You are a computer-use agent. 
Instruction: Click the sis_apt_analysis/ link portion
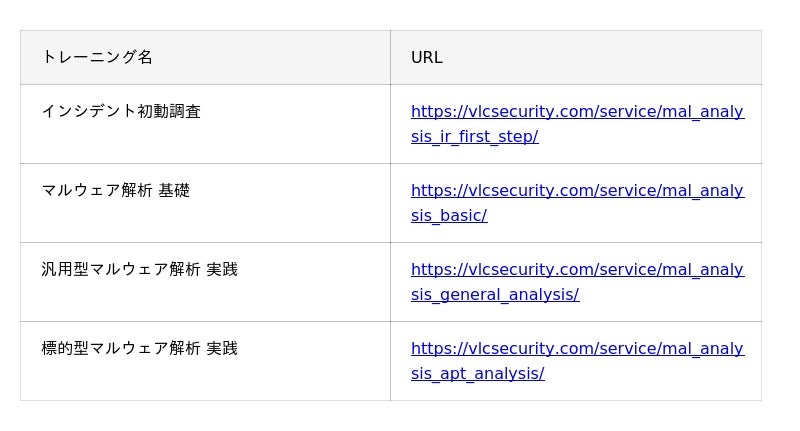(x=478, y=374)
